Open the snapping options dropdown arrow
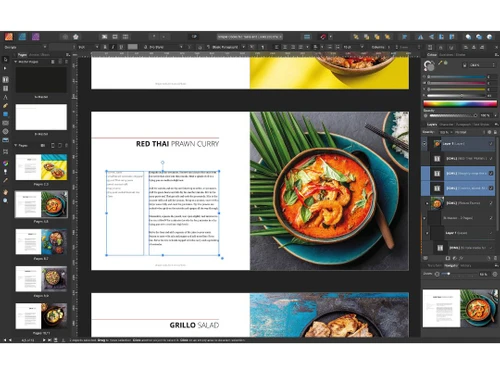500x375 pixels. 331,37
